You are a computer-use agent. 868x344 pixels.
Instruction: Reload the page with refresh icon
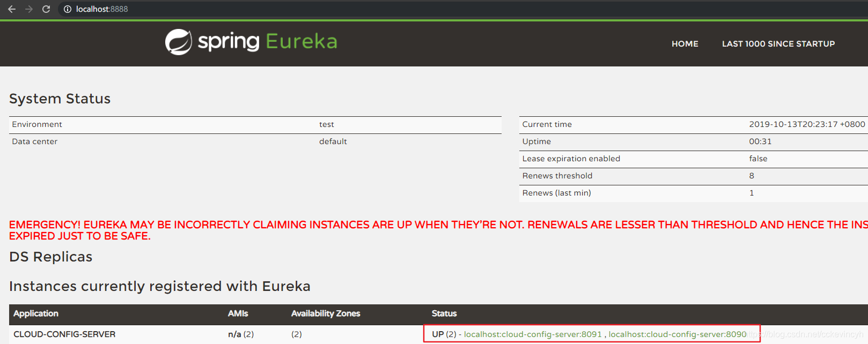point(46,9)
